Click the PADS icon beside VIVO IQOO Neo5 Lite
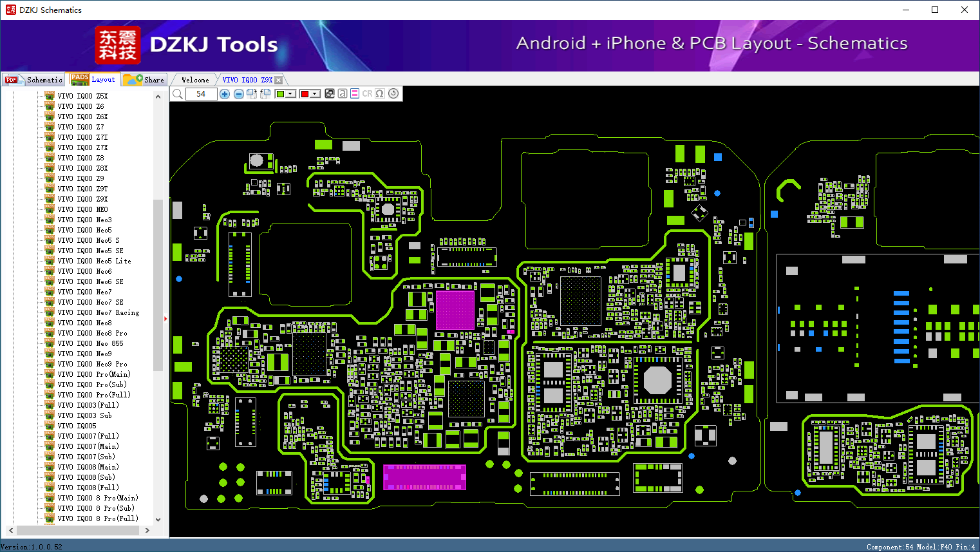980x552 pixels. coord(50,261)
